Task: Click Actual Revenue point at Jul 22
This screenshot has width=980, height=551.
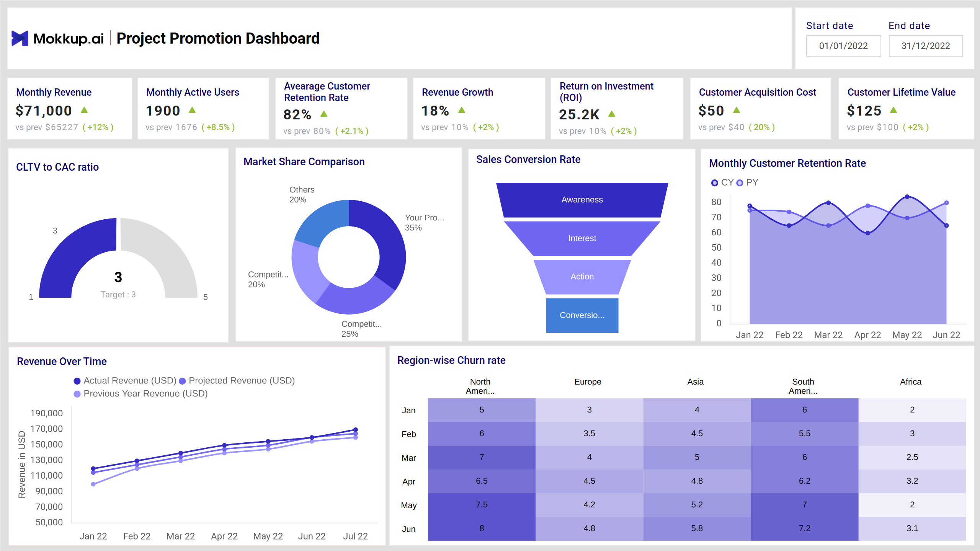Action: click(x=355, y=430)
